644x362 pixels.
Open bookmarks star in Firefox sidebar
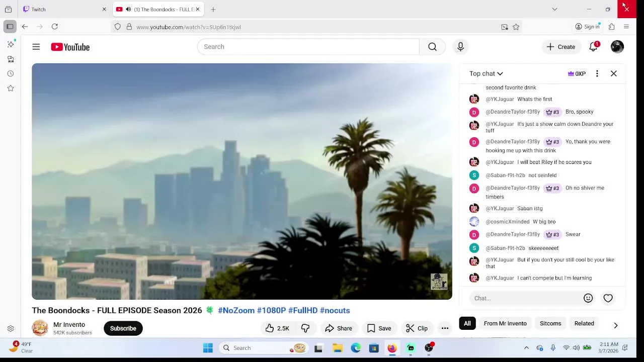pyautogui.click(x=11, y=88)
